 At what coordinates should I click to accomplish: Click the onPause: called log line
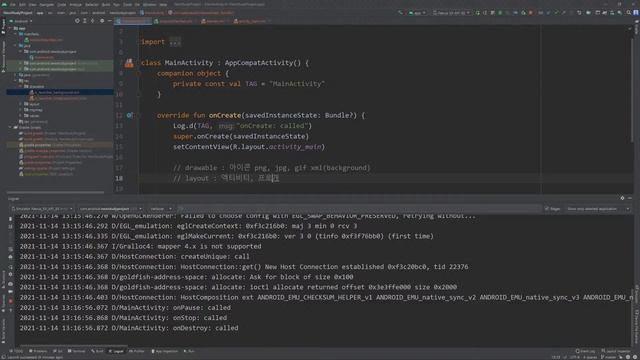point(125,308)
